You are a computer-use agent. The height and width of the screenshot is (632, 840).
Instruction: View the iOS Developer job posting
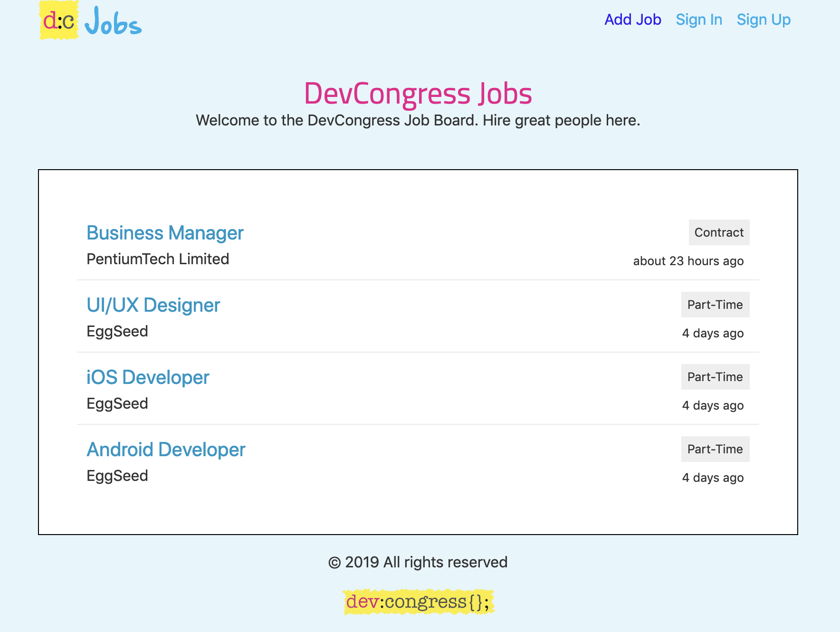coord(148,377)
